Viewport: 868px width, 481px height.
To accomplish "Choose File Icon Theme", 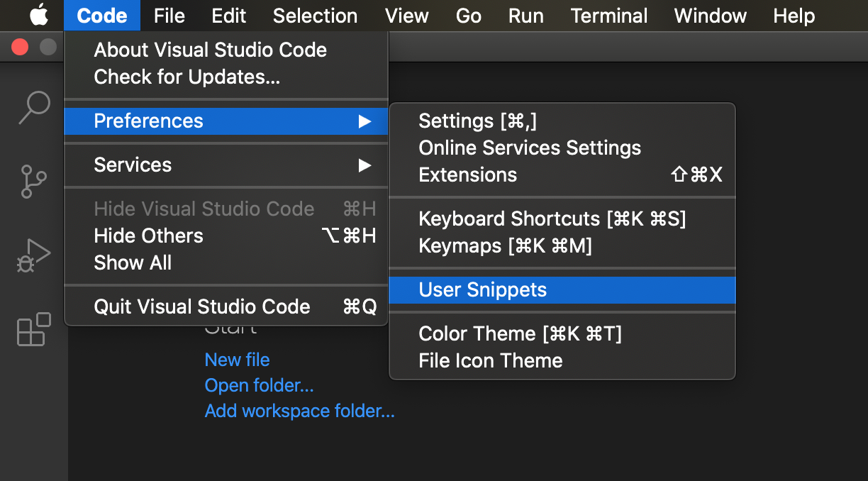I will pos(562,360).
